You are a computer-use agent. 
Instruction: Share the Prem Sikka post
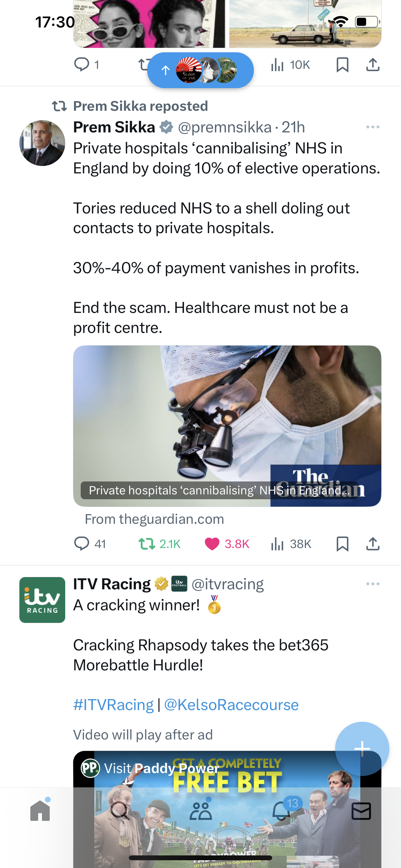[373, 544]
